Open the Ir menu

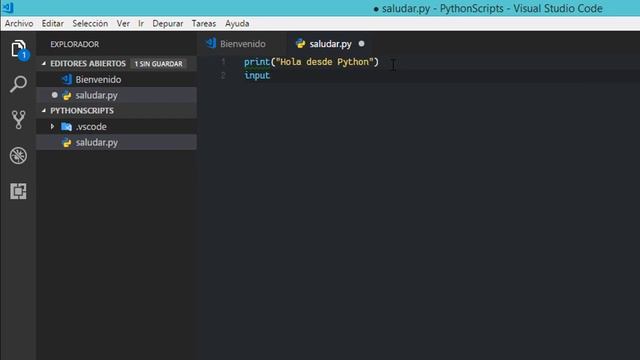(x=141, y=24)
